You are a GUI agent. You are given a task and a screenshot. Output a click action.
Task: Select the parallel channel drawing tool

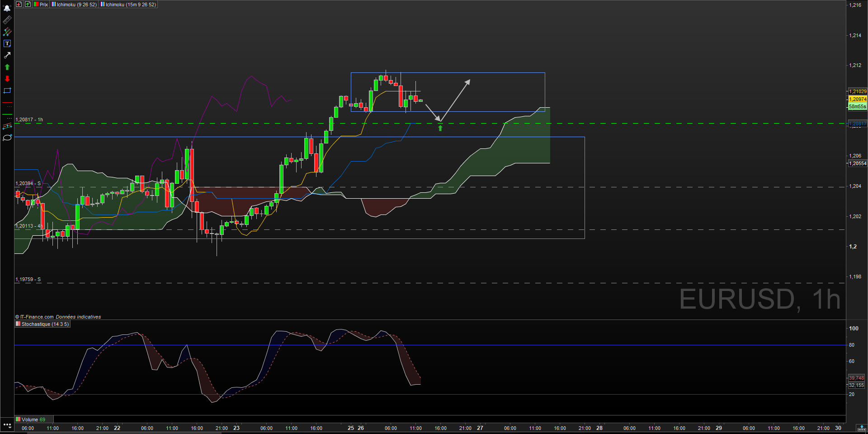point(7,126)
